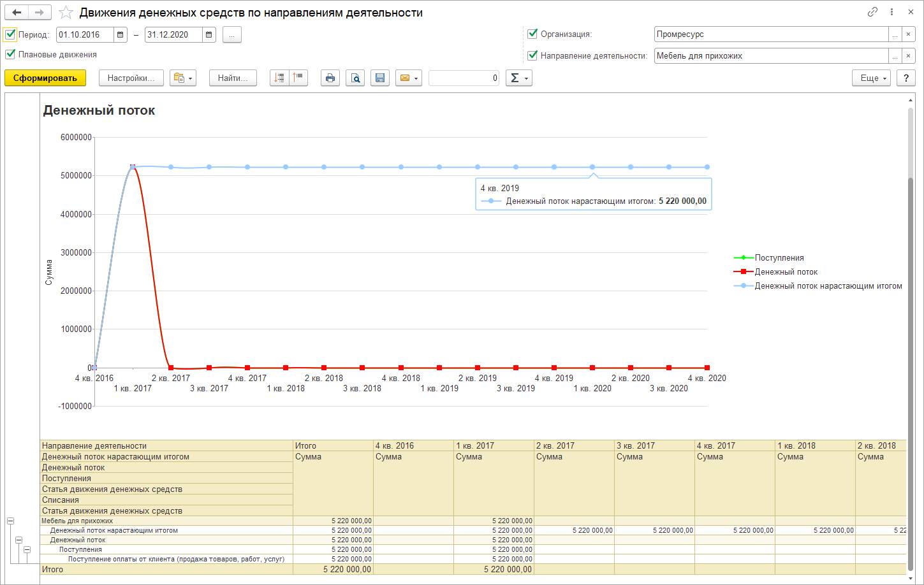
Task: Uncheck the Период checkbox
Action: [x=10, y=34]
